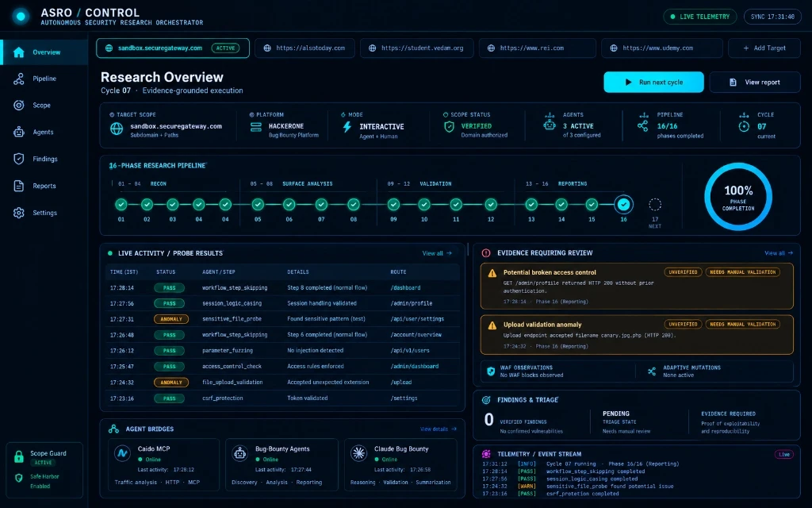Image resolution: width=812 pixels, height=508 pixels.
Task: Select pipeline phase 05 checkmark
Action: 258,205
